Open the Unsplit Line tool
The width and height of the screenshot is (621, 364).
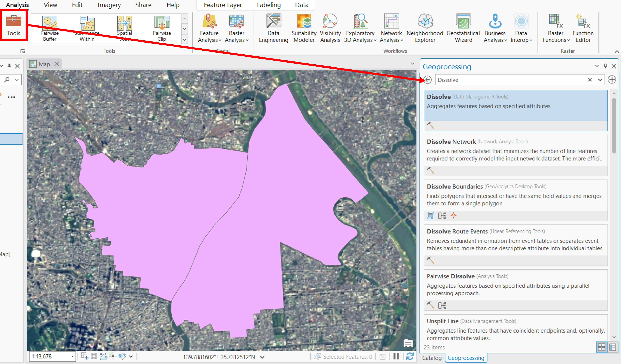click(x=516, y=328)
